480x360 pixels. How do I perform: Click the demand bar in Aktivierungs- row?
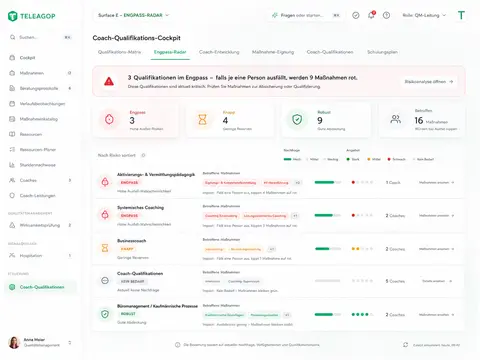[x=328, y=182]
